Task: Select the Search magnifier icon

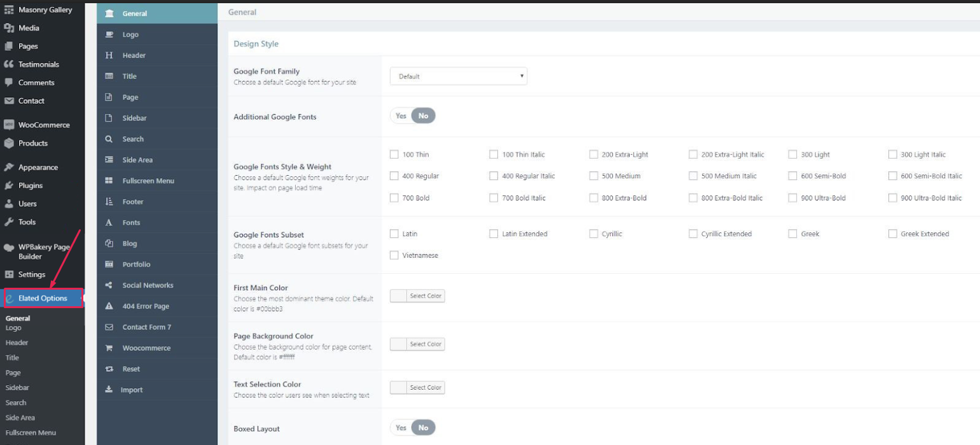Action: (x=109, y=139)
